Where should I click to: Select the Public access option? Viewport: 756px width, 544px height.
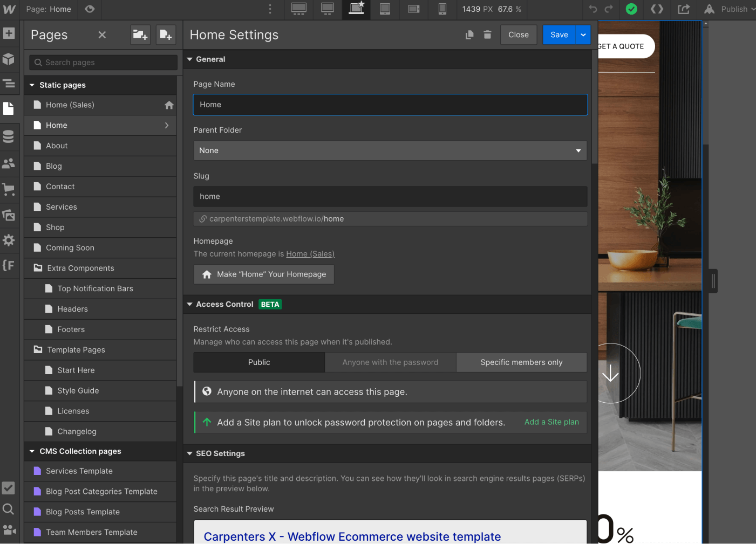pyautogui.click(x=258, y=362)
